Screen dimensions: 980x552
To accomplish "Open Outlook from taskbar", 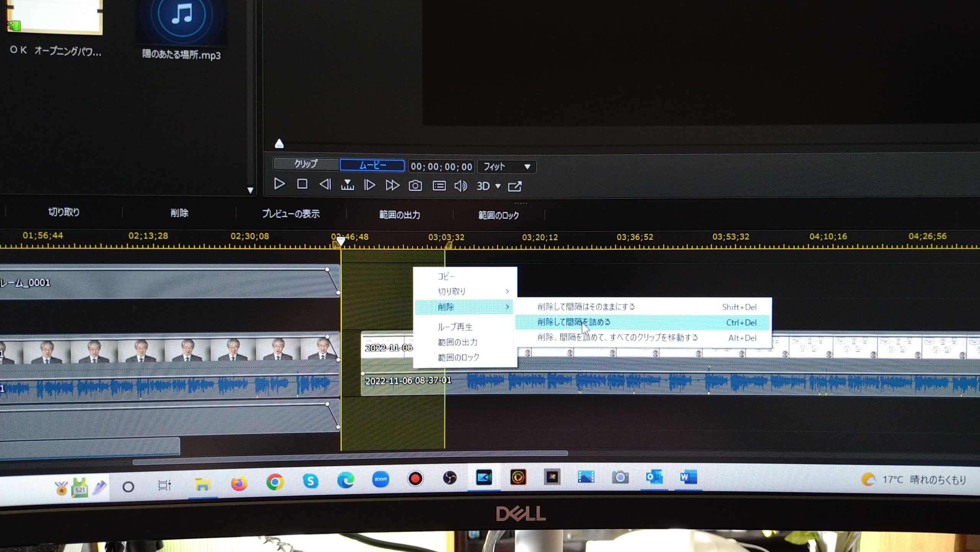I will [654, 477].
